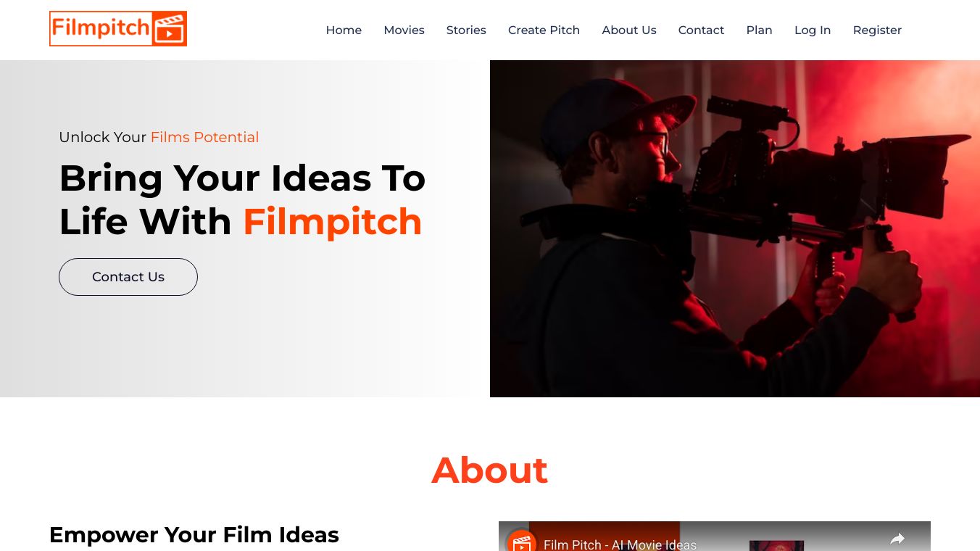Open the About Us page
This screenshot has height=551, width=980.
tap(629, 30)
